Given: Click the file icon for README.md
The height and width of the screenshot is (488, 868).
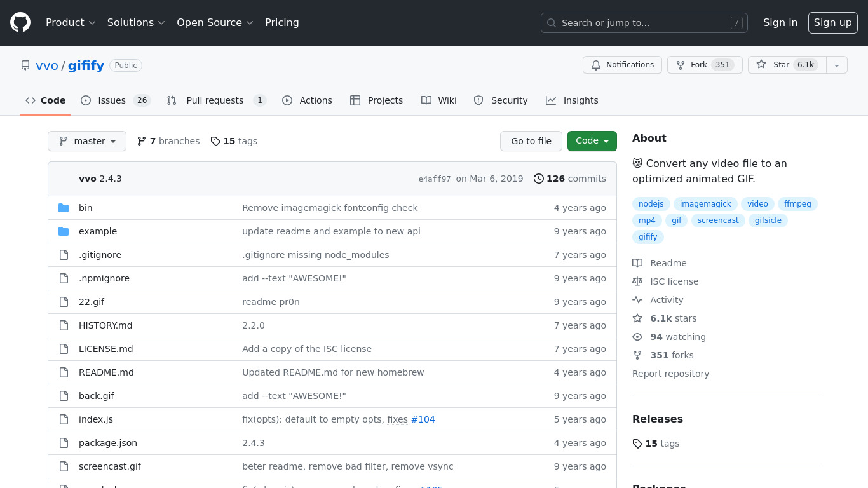Looking at the screenshot, I should pyautogui.click(x=64, y=372).
